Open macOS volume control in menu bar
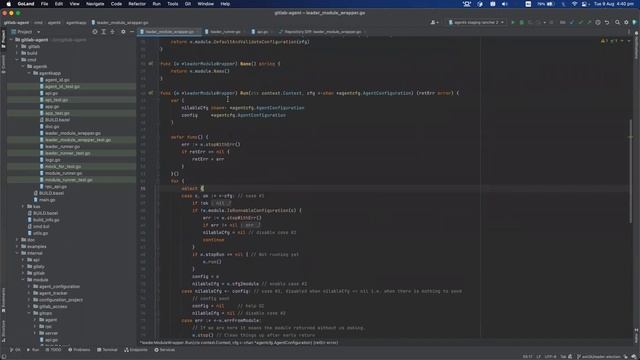The height and width of the screenshot is (360, 640). [504, 4]
